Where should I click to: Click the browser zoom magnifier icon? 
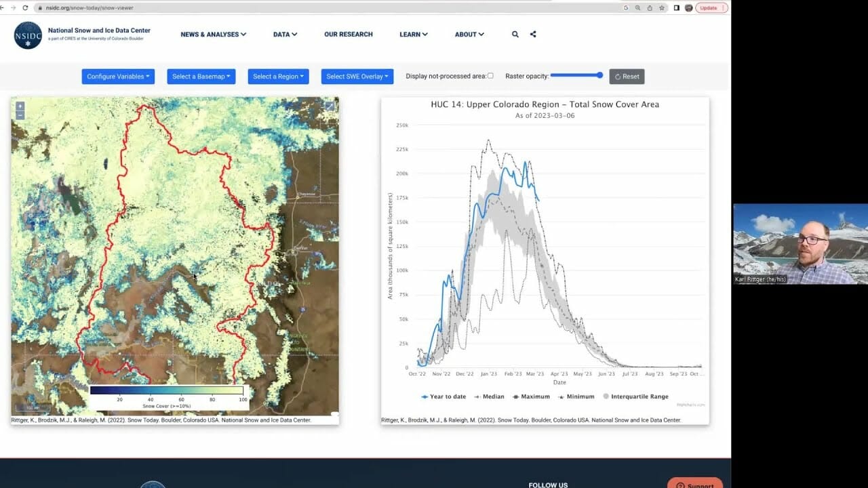pos(638,7)
